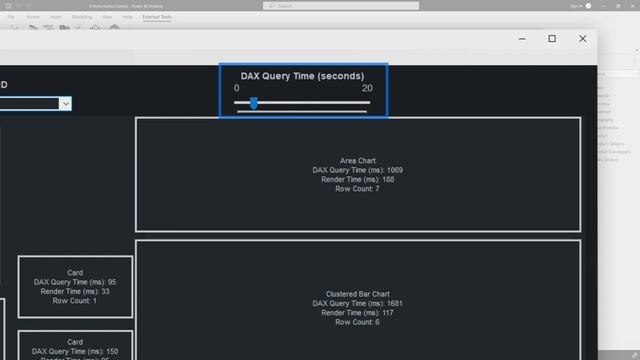The image size is (640, 360).
Task: Select Sales Territory in the Power BI fields list
Action: [608, 160]
